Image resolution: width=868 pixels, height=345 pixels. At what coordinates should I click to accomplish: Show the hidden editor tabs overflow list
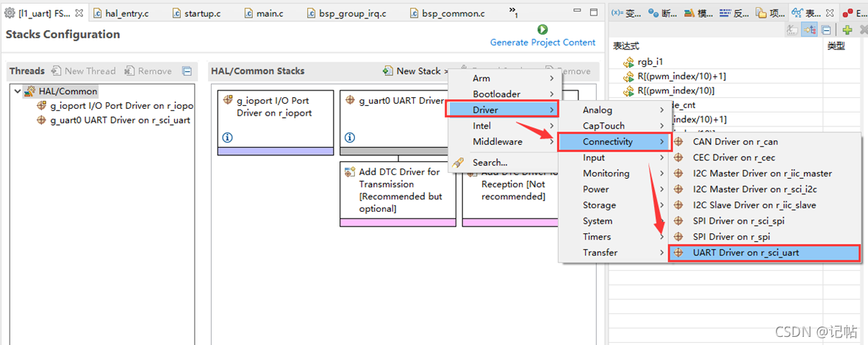tap(513, 13)
